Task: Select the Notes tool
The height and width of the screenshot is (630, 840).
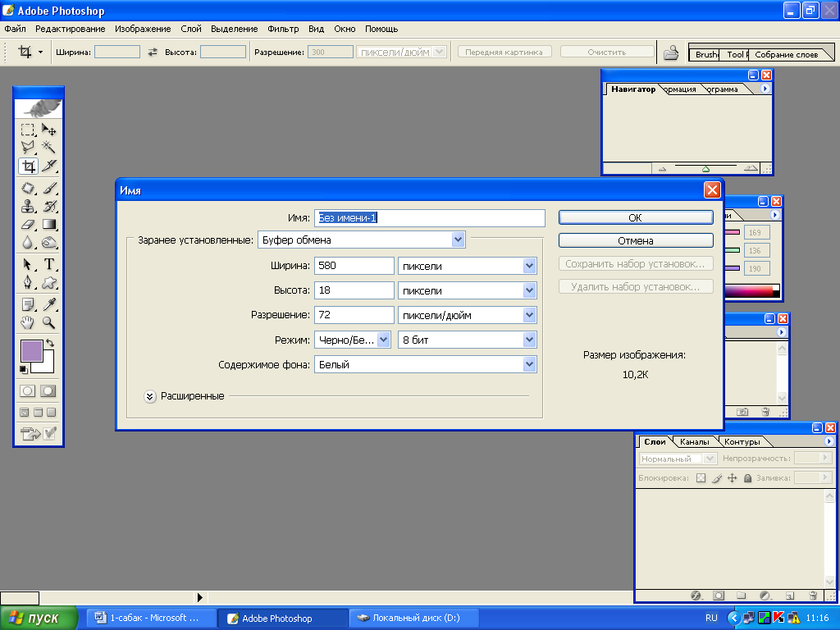Action: 28,305
